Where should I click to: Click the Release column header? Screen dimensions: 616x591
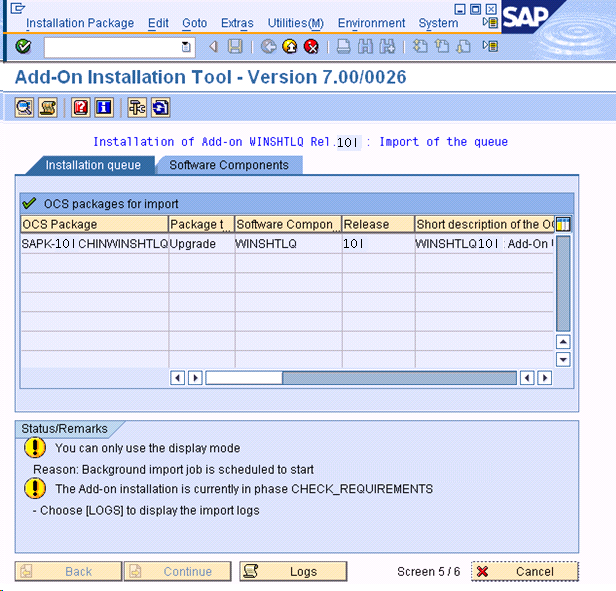(378, 224)
